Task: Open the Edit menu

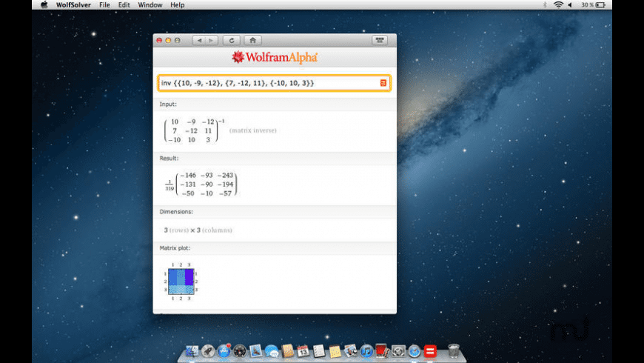Action: [x=124, y=5]
